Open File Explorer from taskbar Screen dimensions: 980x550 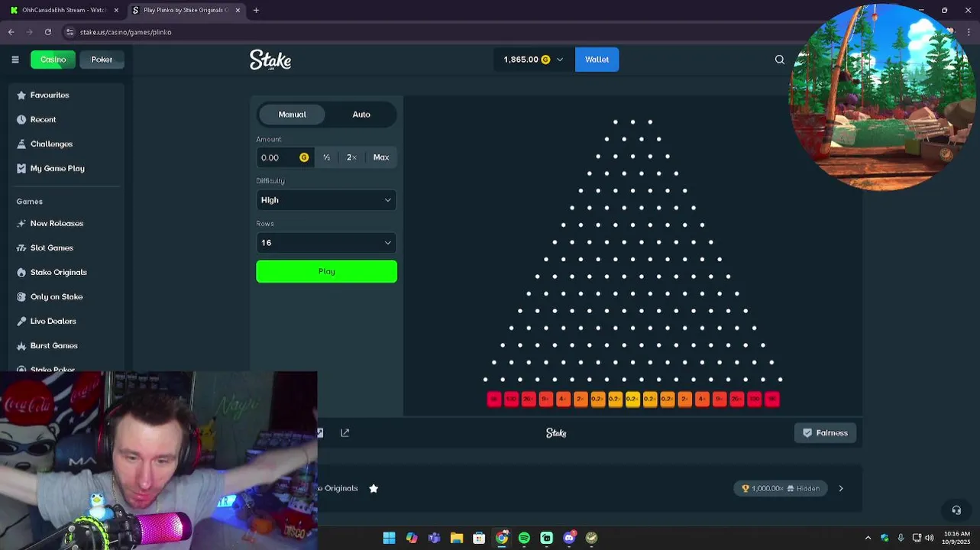click(x=457, y=538)
